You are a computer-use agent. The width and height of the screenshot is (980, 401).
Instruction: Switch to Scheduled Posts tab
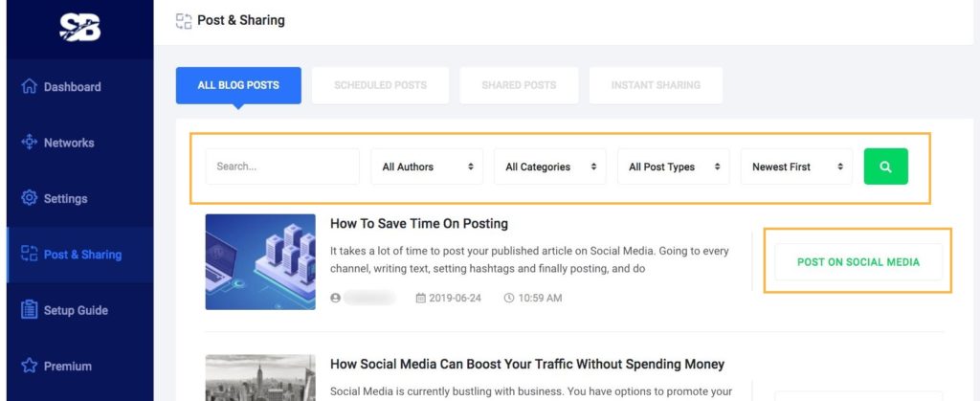380,85
